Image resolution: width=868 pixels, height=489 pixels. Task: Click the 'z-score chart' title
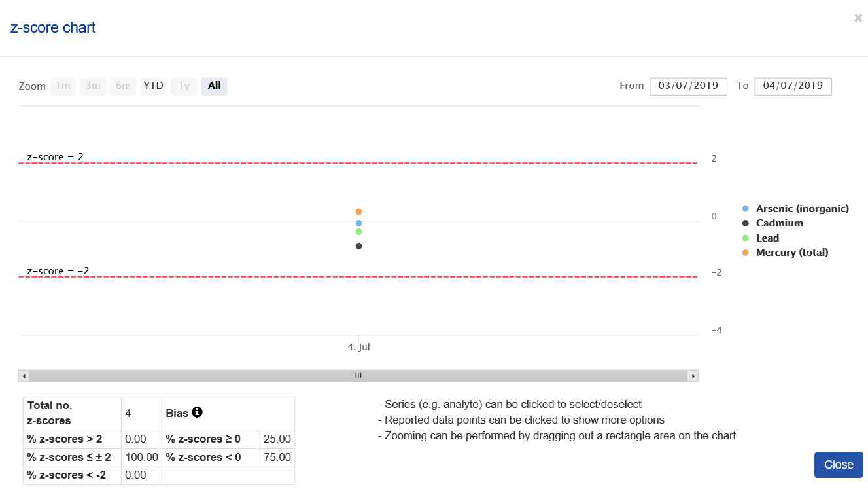tap(53, 27)
